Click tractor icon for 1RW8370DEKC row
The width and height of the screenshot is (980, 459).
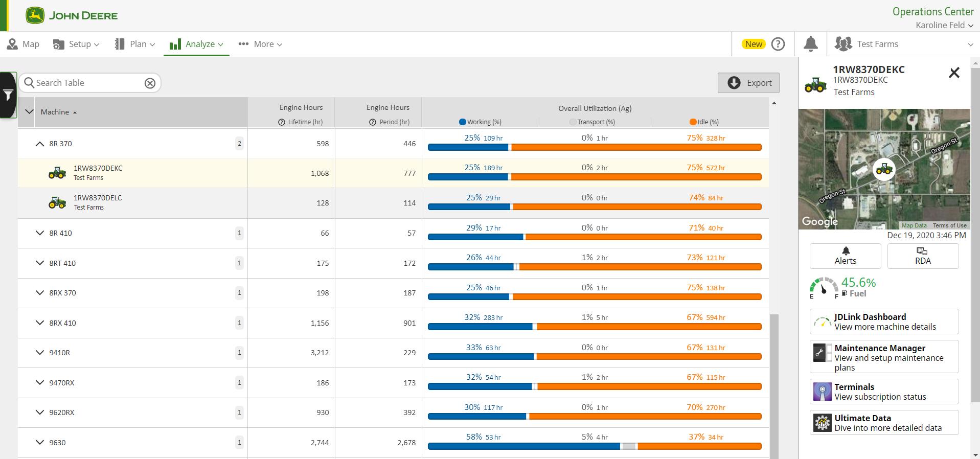(57, 173)
